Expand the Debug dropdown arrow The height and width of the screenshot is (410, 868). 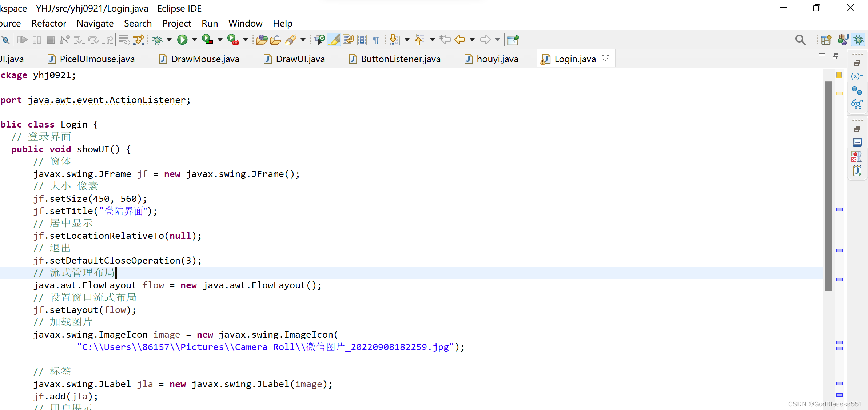click(x=169, y=40)
